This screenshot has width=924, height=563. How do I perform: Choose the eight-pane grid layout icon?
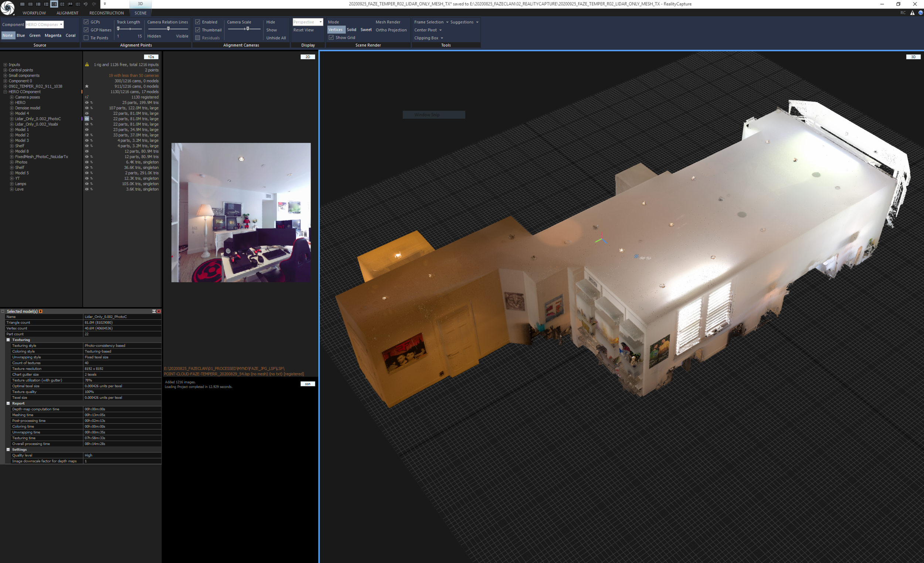(78, 4)
